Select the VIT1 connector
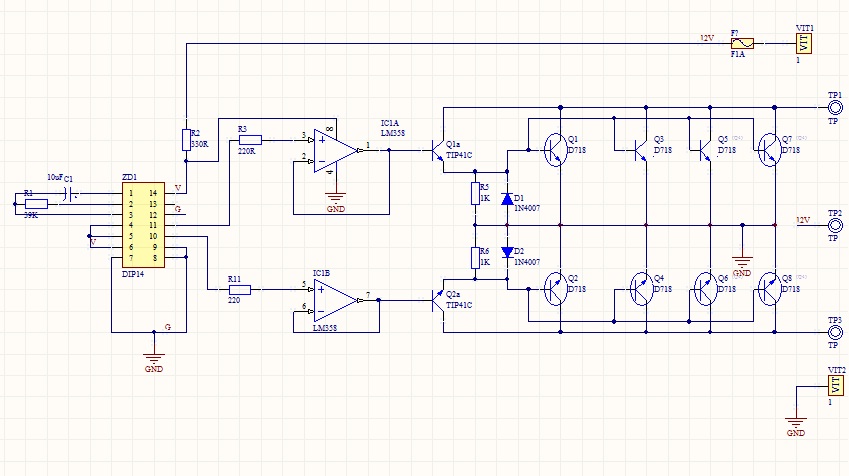Image resolution: width=849 pixels, height=476 pixels. tap(804, 43)
